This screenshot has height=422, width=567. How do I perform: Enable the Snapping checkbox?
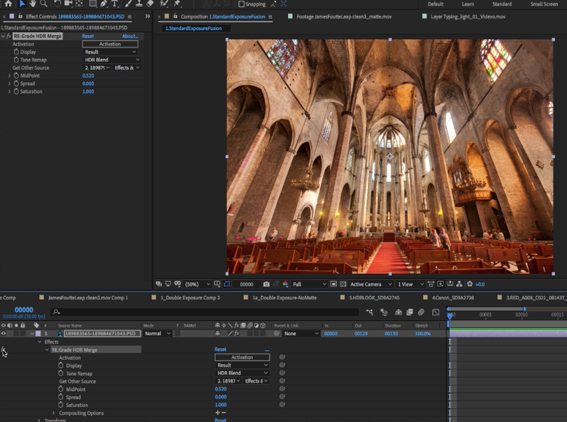click(x=242, y=4)
